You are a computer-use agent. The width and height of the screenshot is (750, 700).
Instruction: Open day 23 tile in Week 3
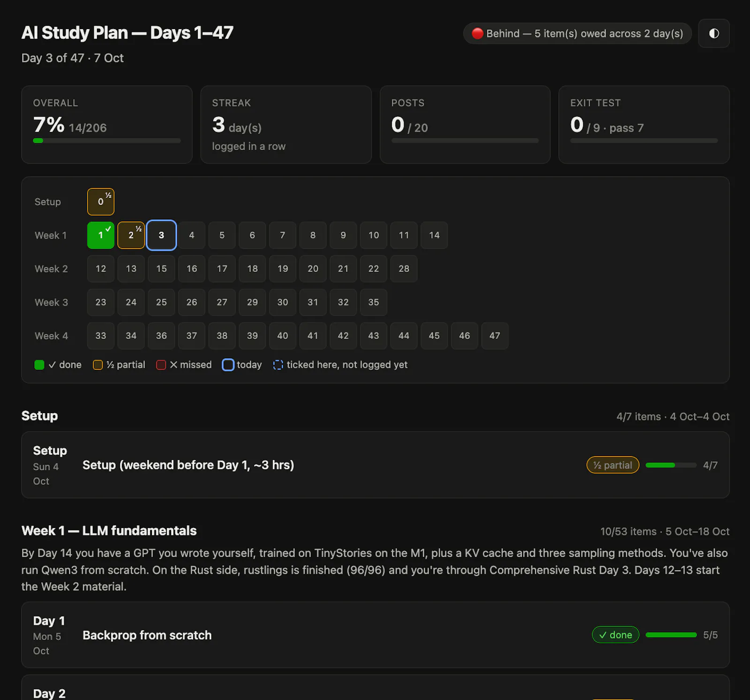101,302
